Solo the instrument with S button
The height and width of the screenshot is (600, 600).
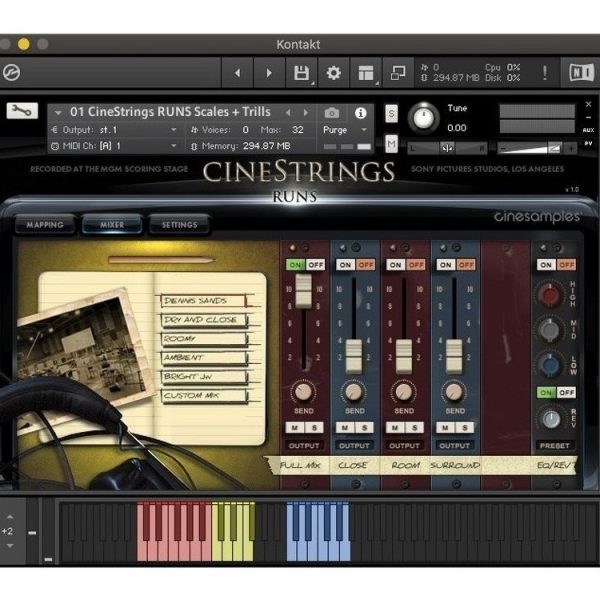point(391,114)
